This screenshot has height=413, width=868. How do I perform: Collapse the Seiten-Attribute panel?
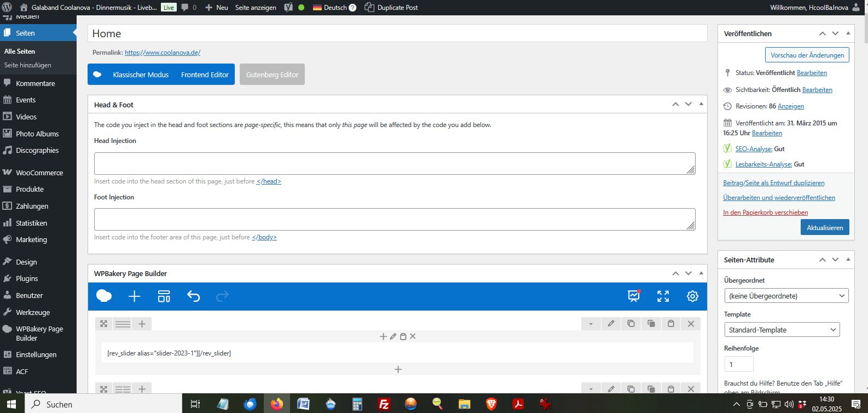point(848,260)
